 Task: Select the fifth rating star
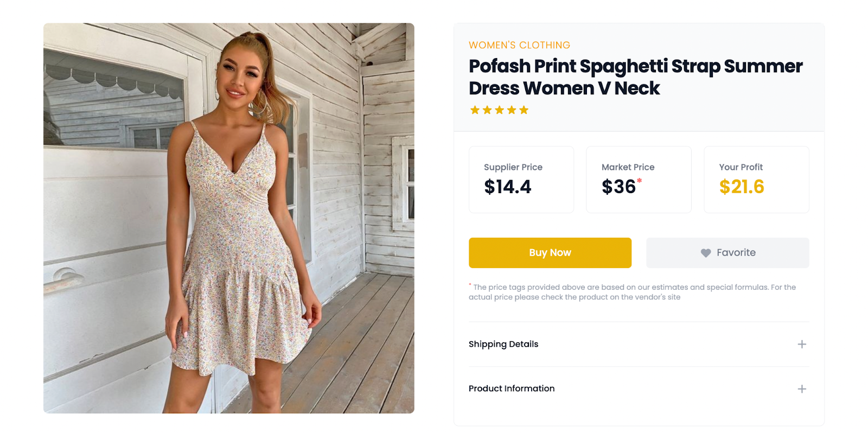[x=524, y=110]
